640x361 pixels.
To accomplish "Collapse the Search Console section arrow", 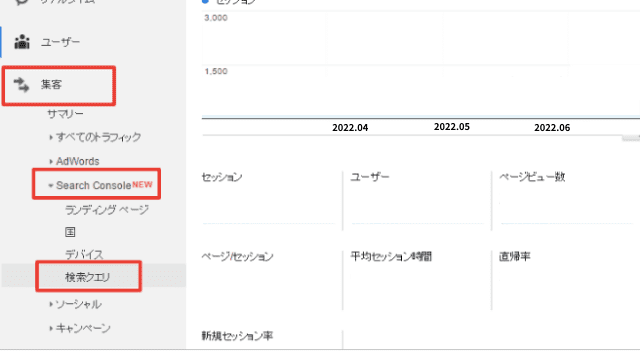I will point(51,185).
